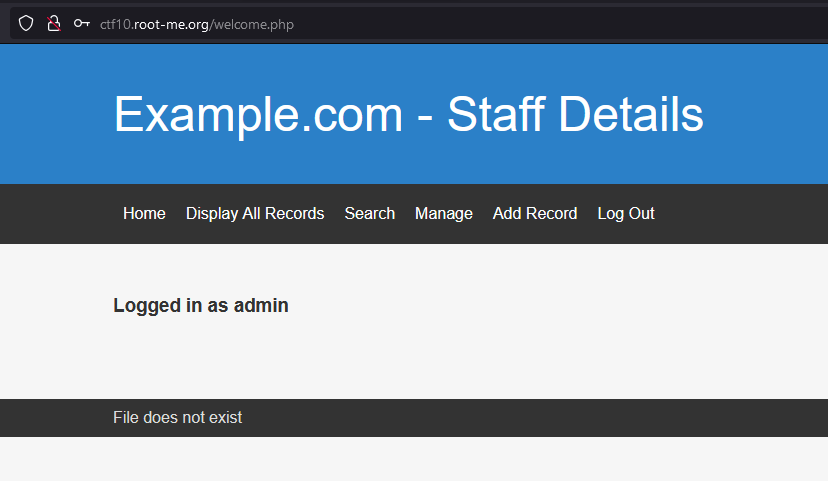
Task: Click the root-me.org domain in URL
Action: coord(172,24)
